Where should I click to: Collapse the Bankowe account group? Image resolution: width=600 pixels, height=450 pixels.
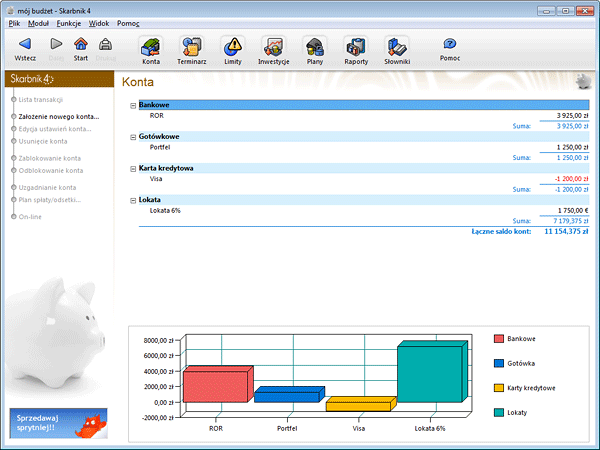pyautogui.click(x=133, y=105)
